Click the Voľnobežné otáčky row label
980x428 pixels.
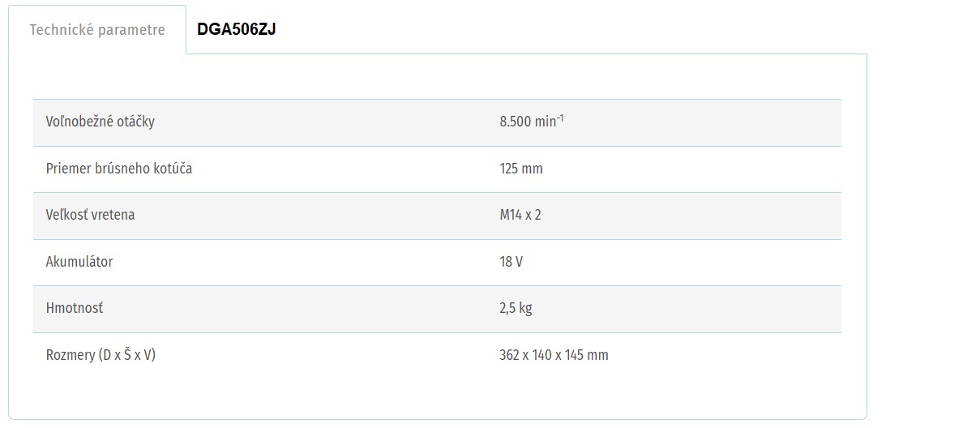(x=101, y=122)
